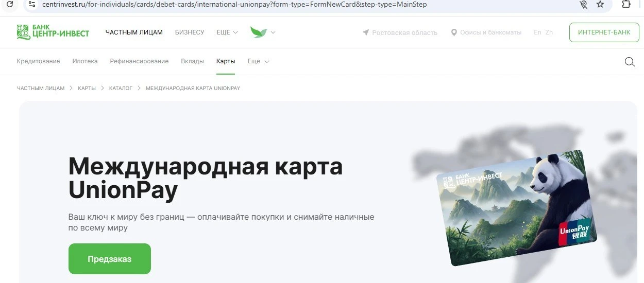Image resolution: width=644 pixels, height=283 pixels.
Task: Open site information icon in the address bar
Action: 31,4
